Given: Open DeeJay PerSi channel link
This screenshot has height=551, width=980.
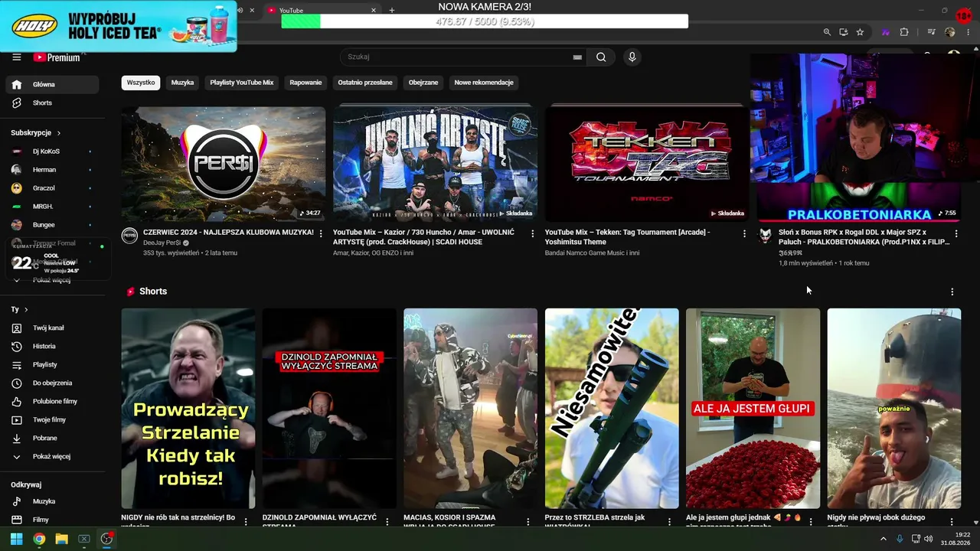Looking at the screenshot, I should point(160,243).
